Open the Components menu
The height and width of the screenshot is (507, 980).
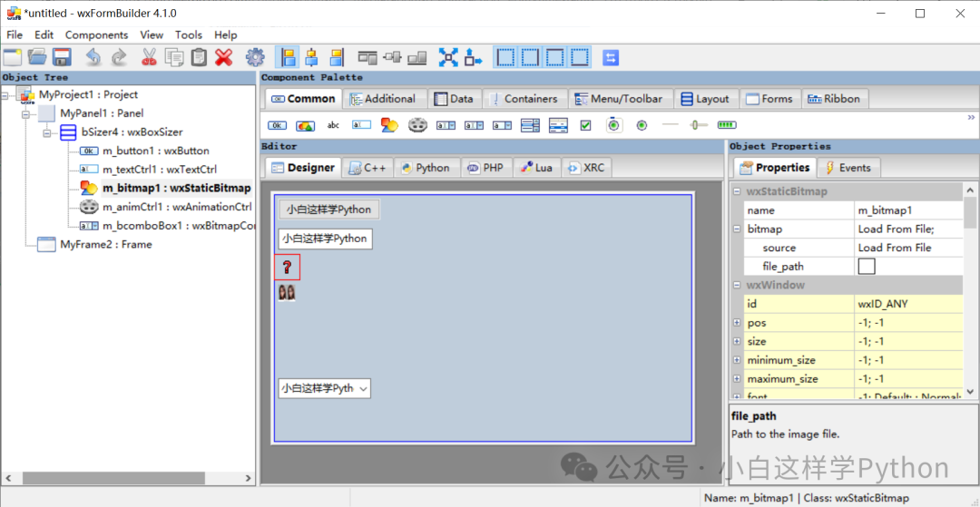[96, 35]
